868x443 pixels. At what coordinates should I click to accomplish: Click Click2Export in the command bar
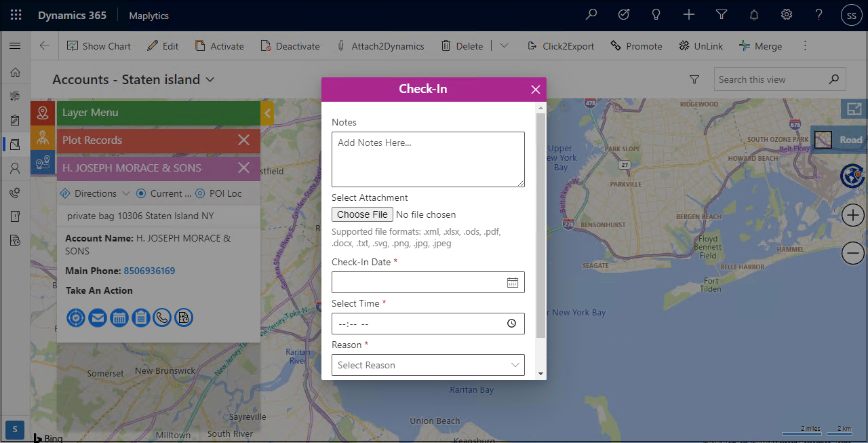pos(561,46)
